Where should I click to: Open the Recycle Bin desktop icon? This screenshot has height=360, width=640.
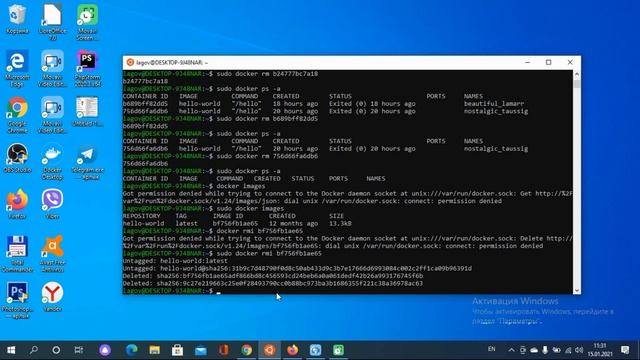(17, 19)
